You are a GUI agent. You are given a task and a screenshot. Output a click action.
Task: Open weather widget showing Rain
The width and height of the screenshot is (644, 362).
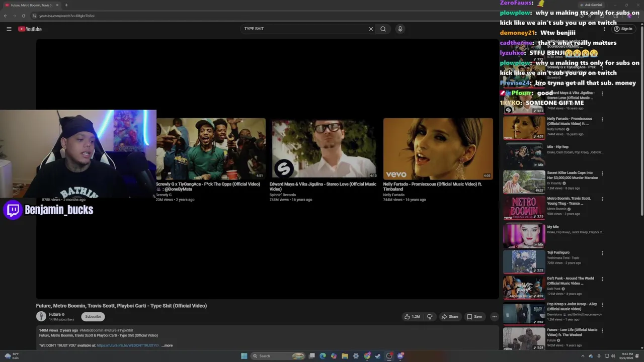pos(12,356)
